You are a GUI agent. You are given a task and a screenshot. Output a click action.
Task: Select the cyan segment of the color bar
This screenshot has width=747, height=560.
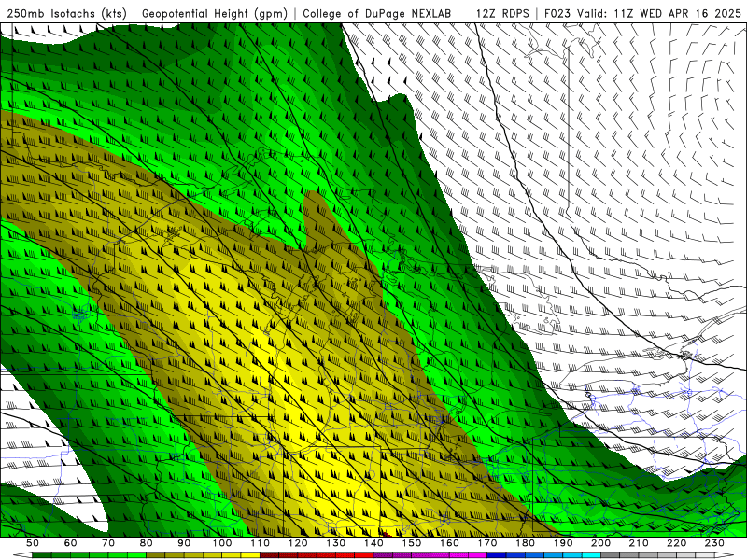(x=591, y=554)
